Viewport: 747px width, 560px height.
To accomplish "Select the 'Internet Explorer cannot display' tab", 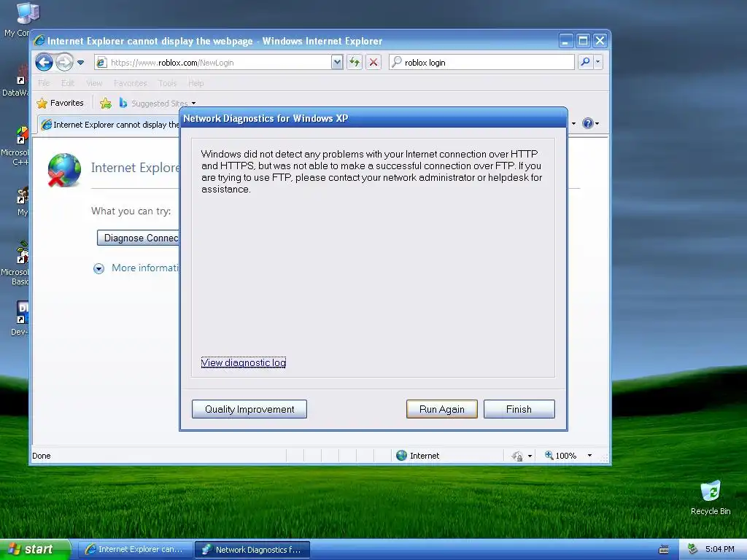I will point(110,125).
